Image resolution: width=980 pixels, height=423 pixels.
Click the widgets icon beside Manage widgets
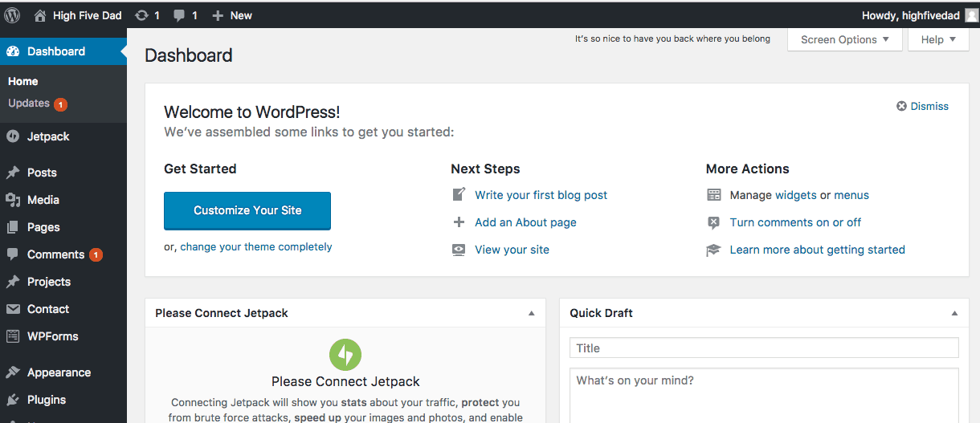pyautogui.click(x=713, y=195)
